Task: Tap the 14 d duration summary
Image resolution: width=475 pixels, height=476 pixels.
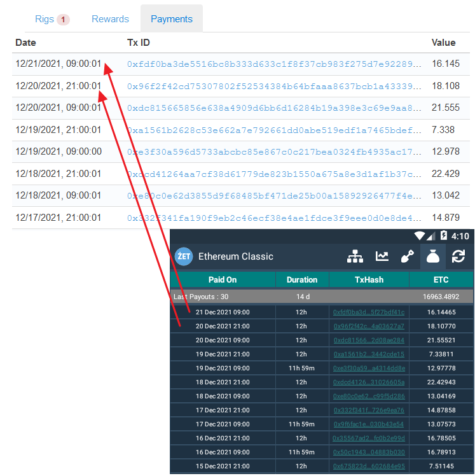Action: coord(303,297)
